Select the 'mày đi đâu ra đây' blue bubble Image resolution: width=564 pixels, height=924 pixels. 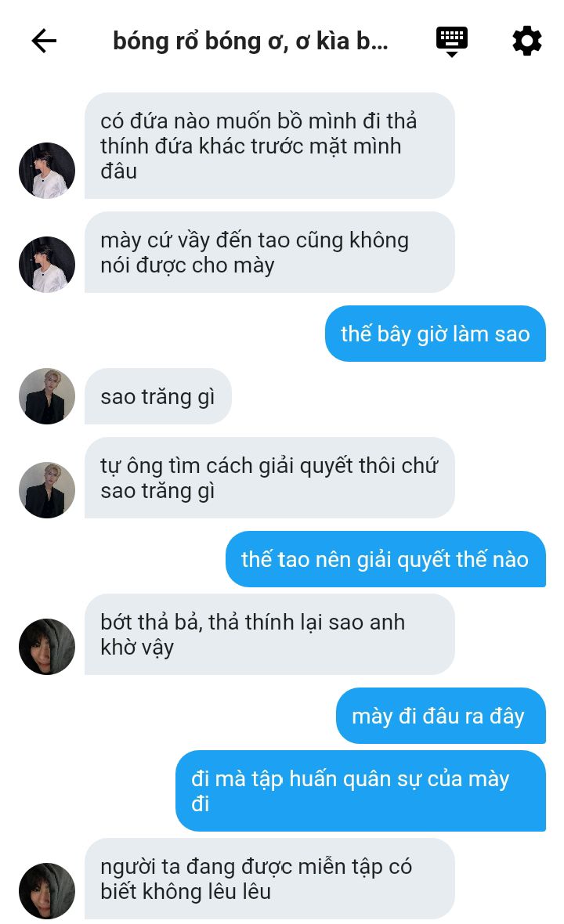point(441,716)
